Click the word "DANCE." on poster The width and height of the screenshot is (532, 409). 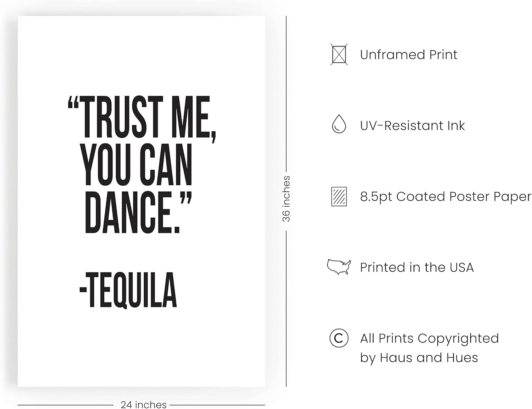point(131,212)
